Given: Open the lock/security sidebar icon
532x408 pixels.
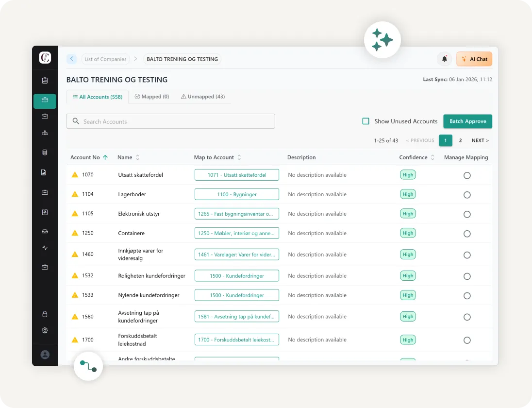Looking at the screenshot, I should tap(45, 314).
